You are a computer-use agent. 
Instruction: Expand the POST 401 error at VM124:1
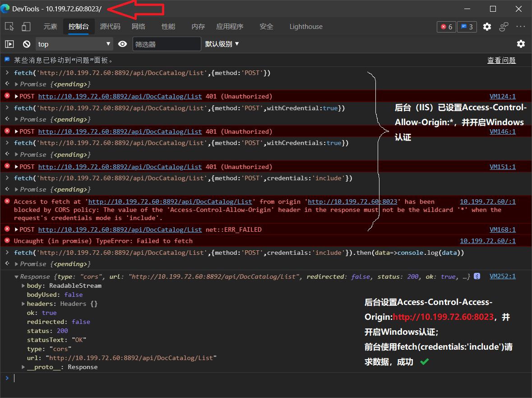[16, 96]
